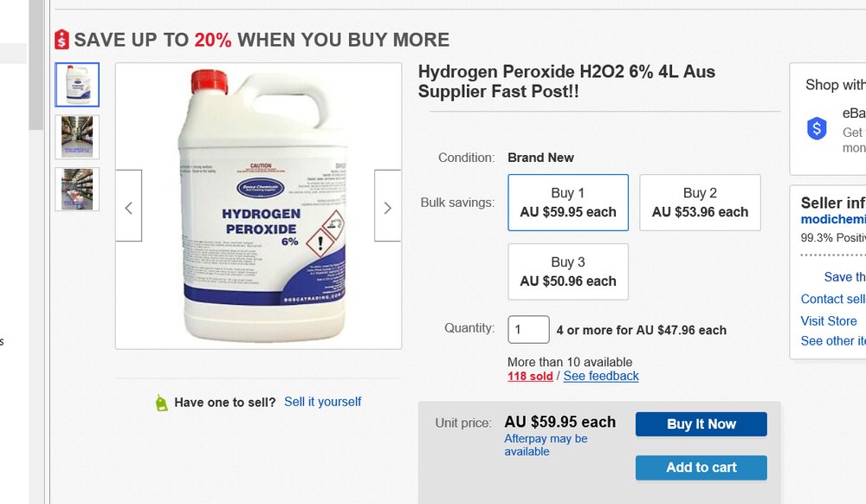Select the third warehouse thumbnail image
The width and height of the screenshot is (866, 504).
77,189
